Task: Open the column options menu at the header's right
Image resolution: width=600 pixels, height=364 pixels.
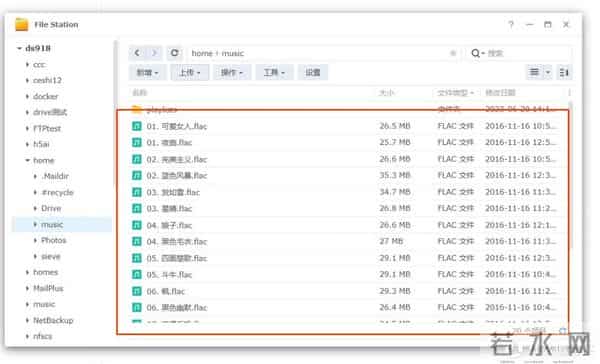Action: click(569, 93)
